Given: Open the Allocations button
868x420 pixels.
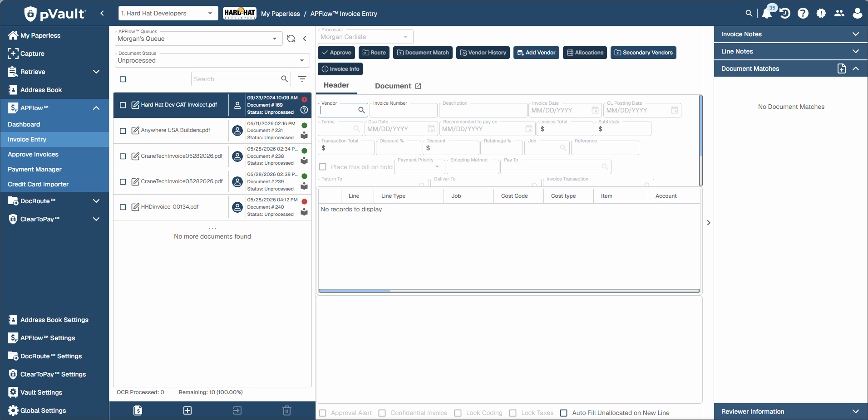Looking at the screenshot, I should (x=585, y=53).
